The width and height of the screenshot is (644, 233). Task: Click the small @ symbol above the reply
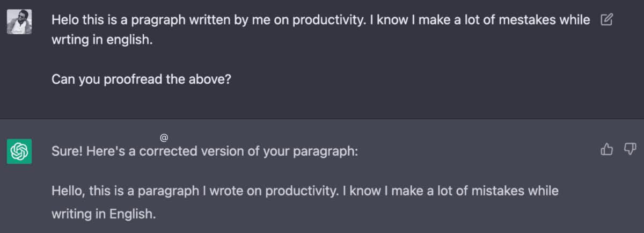coord(164,137)
